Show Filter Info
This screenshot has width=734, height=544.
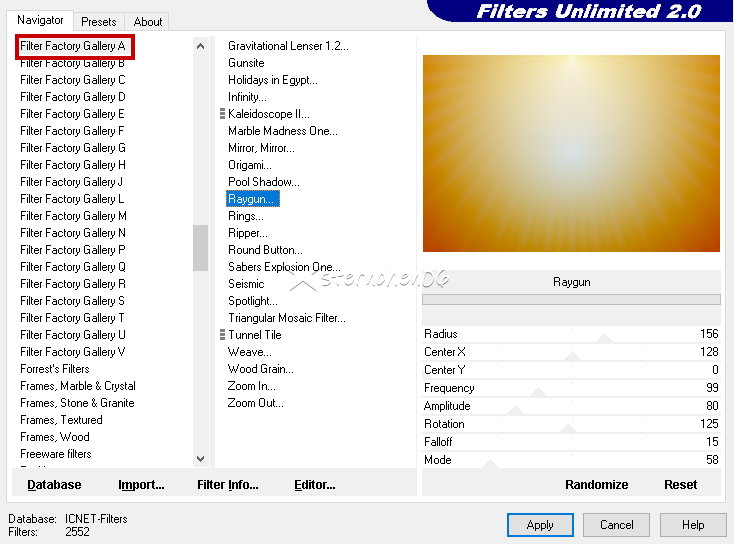[228, 485]
